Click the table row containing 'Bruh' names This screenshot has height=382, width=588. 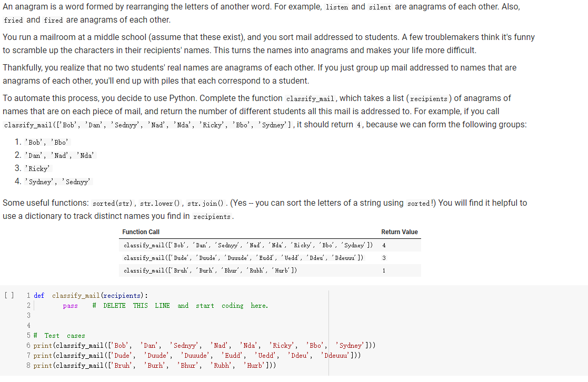[x=211, y=270]
